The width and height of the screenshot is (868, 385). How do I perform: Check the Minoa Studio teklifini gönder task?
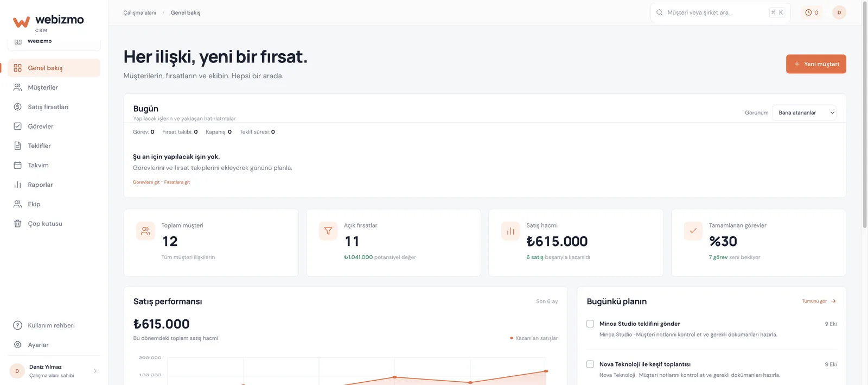click(x=590, y=324)
